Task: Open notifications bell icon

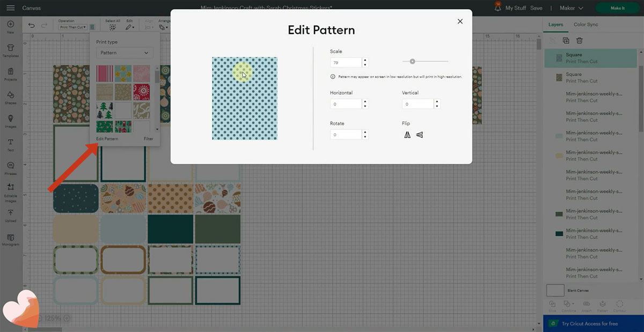Action: 497,8
